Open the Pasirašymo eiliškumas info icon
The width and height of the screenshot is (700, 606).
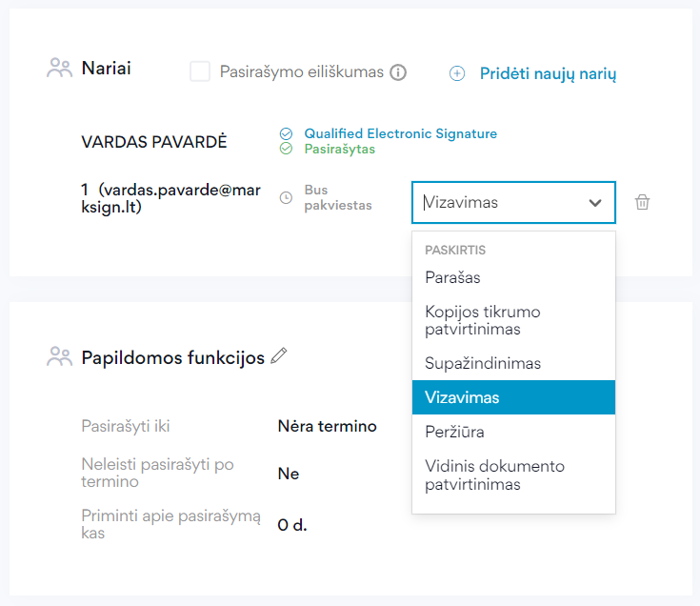(398, 72)
